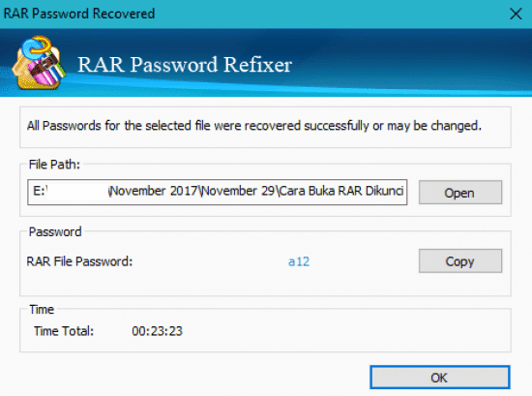Click the passwords recovered successfully message
This screenshot has width=532, height=396.
coord(254,126)
